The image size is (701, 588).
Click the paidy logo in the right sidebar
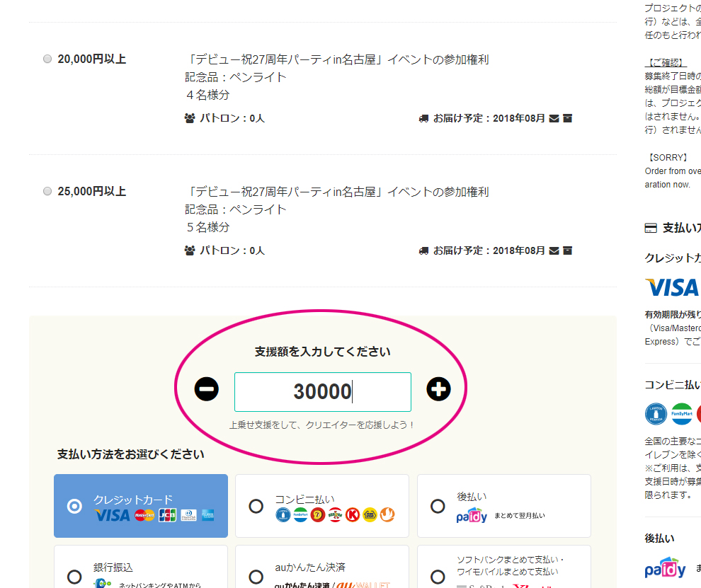coord(665,569)
